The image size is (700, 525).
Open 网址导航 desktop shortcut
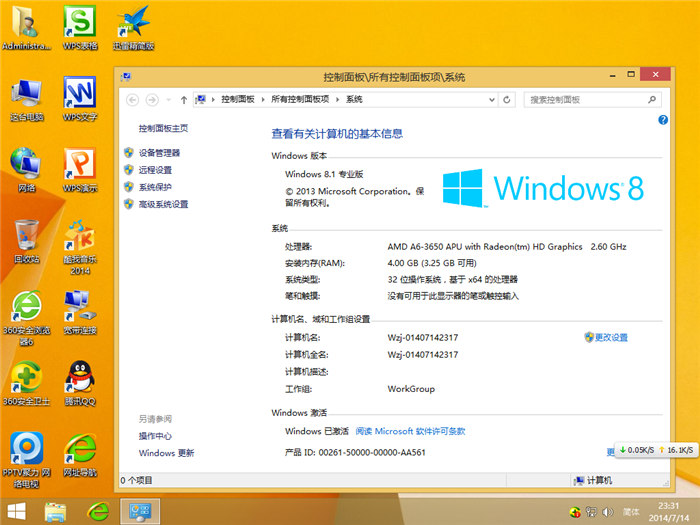point(80,454)
